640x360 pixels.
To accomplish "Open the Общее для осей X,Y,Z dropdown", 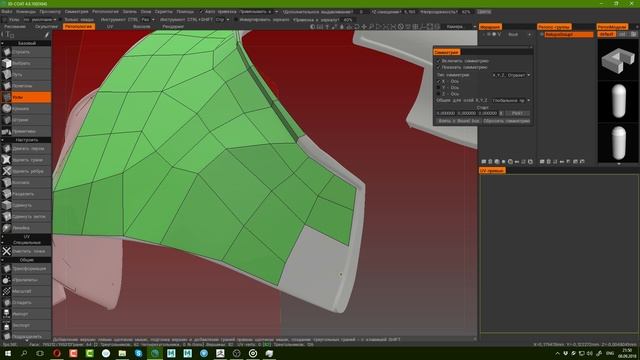I will (x=511, y=100).
